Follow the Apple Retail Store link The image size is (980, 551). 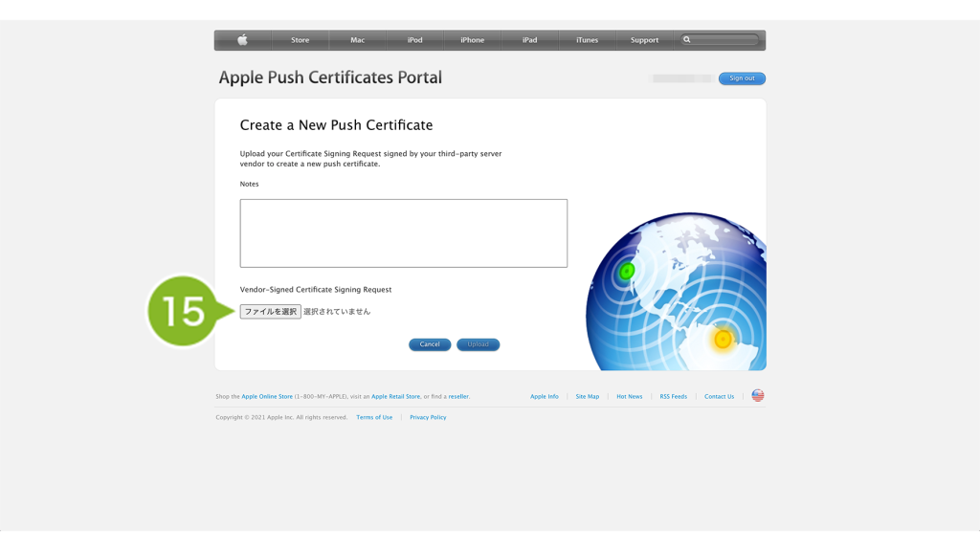tap(395, 397)
